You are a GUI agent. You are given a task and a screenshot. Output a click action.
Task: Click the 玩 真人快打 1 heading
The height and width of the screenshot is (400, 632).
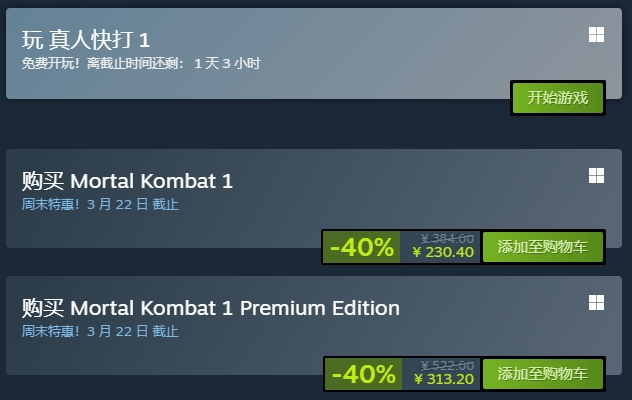pos(85,40)
